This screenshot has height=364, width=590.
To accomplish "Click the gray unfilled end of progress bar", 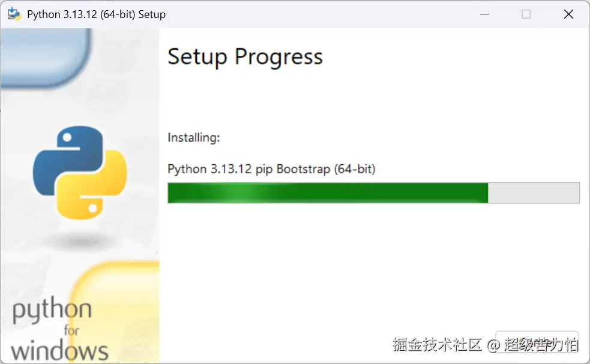I will tap(534, 193).
